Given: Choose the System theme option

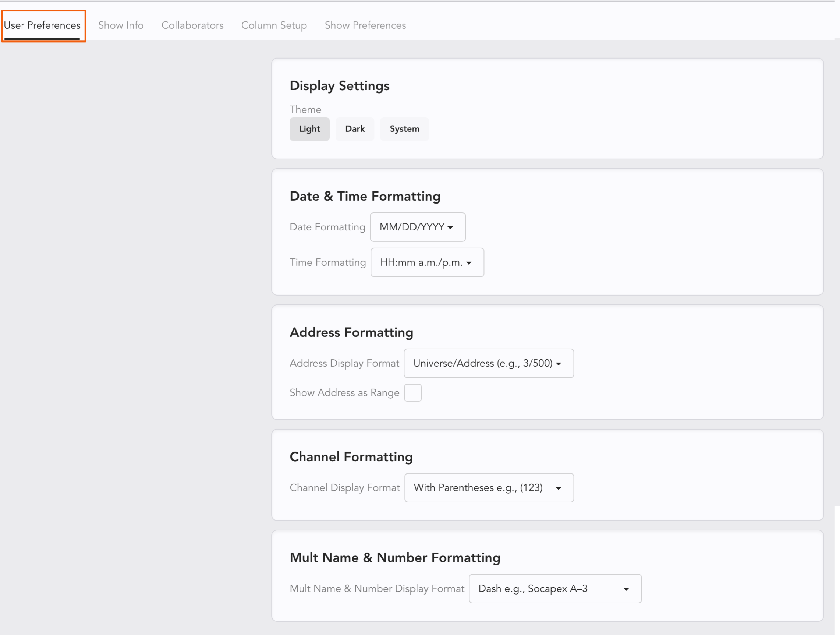Looking at the screenshot, I should (x=404, y=129).
